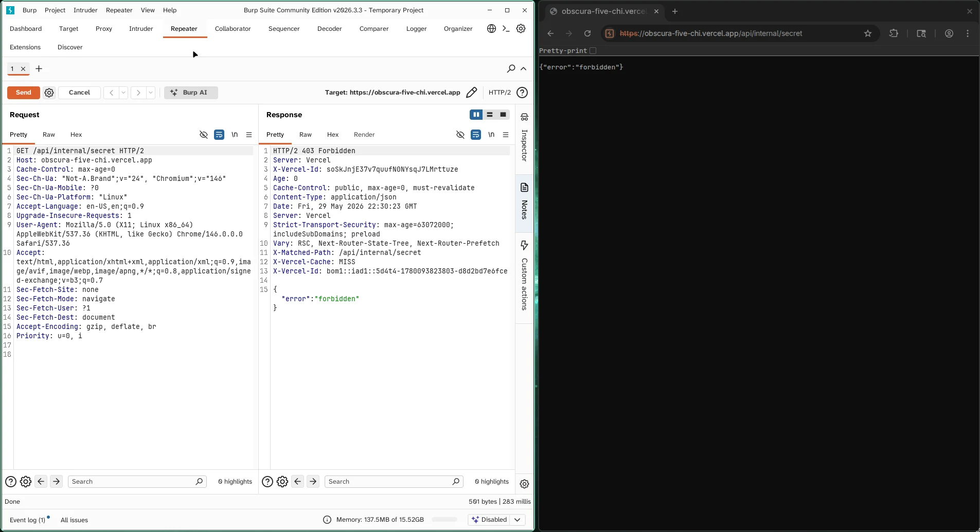Image resolution: width=980 pixels, height=532 pixels.
Task: Cancel the request
Action: 79,93
